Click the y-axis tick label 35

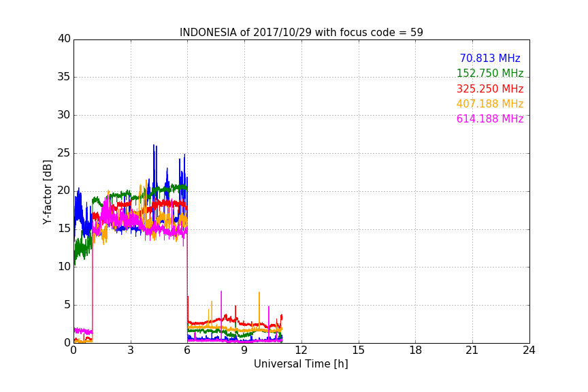pos(64,77)
